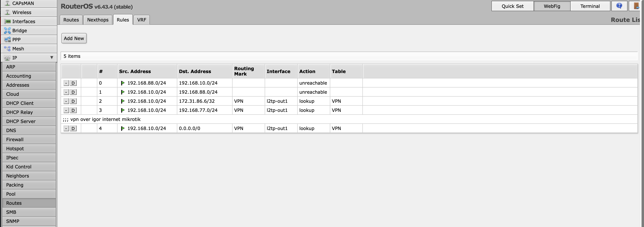Toggle D button for rule 4
The image size is (644, 227).
pyautogui.click(x=73, y=128)
